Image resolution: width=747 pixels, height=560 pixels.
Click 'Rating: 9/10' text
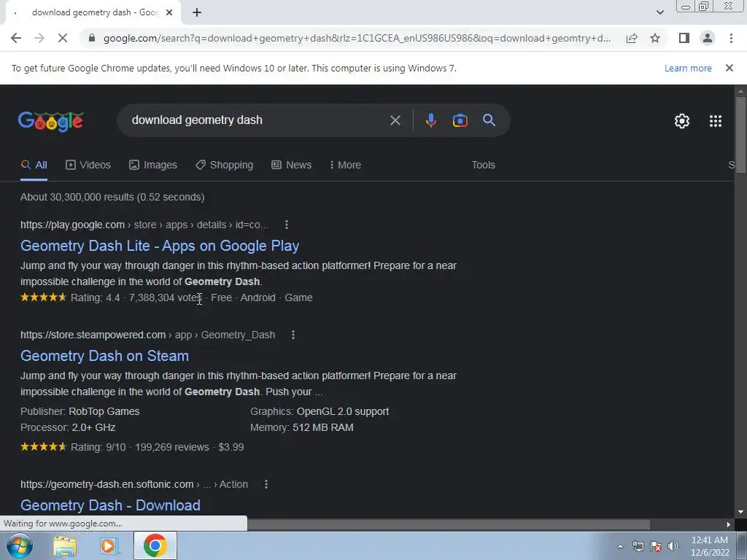[98, 447]
